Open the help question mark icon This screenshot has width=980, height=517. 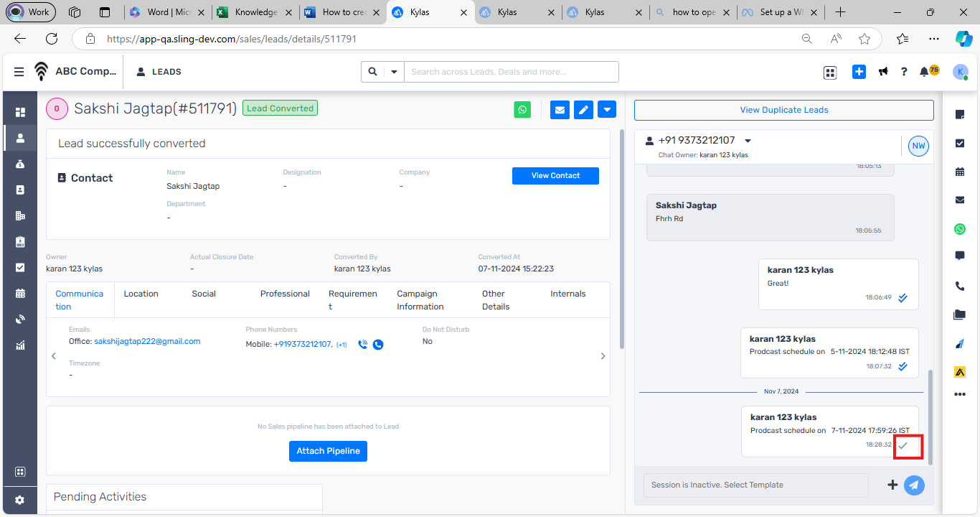pos(904,72)
